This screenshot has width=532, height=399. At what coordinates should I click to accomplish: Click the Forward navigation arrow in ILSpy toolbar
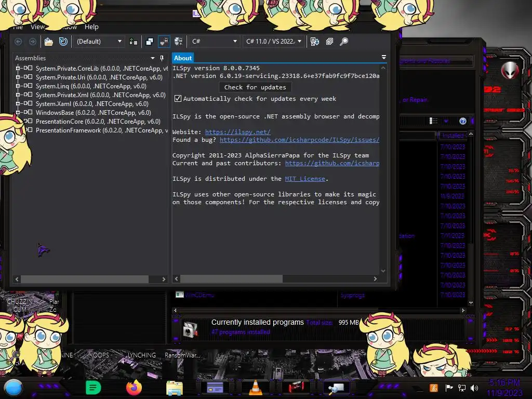(33, 42)
